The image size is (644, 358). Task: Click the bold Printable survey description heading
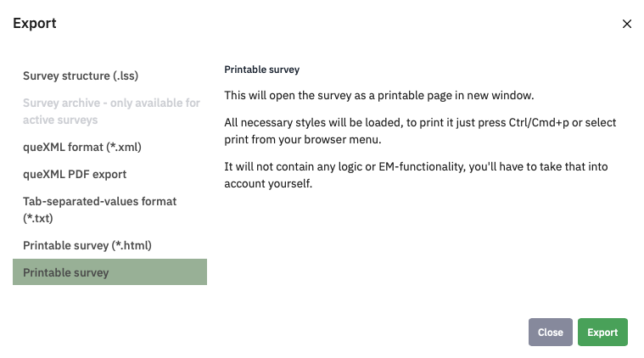point(261,70)
